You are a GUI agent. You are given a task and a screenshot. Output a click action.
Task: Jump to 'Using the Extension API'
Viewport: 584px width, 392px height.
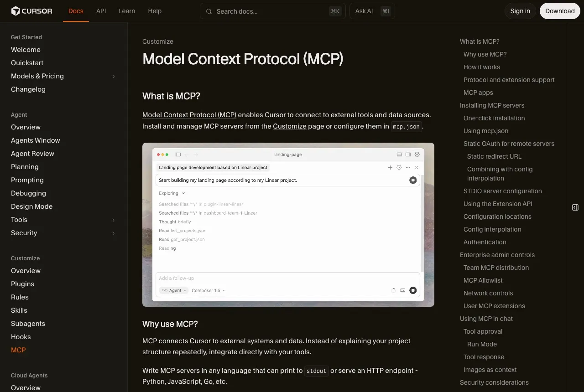[498, 204]
